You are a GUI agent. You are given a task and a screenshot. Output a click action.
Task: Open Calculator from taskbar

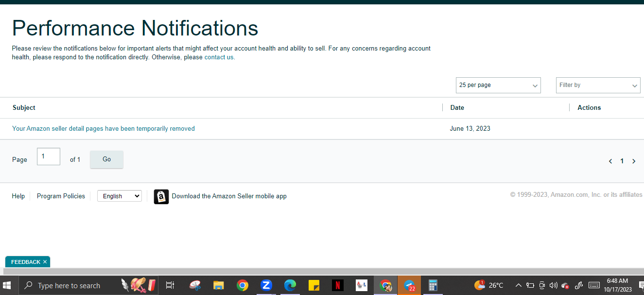(433, 285)
